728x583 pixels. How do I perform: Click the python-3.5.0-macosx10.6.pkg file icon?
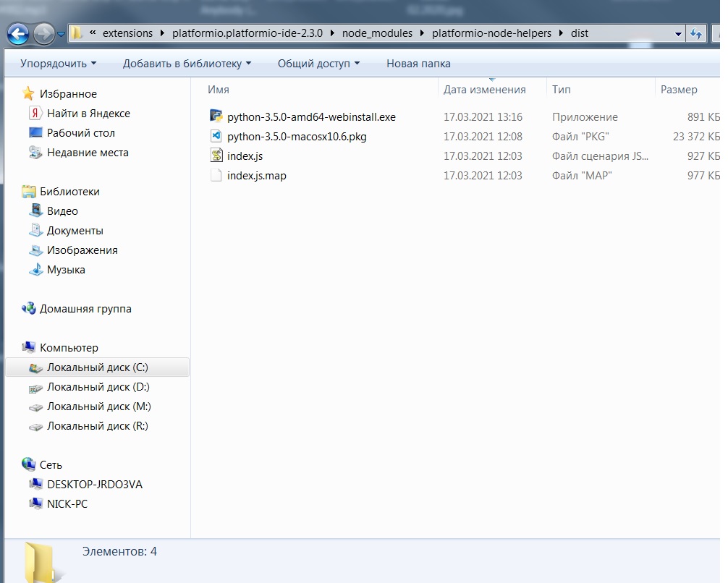coord(216,136)
